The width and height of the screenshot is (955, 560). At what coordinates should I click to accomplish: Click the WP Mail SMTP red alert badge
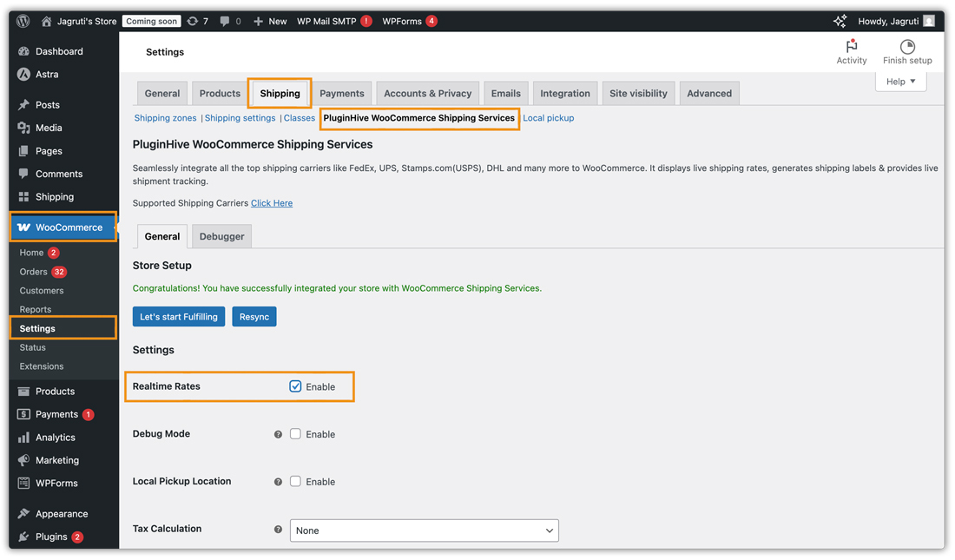(366, 21)
